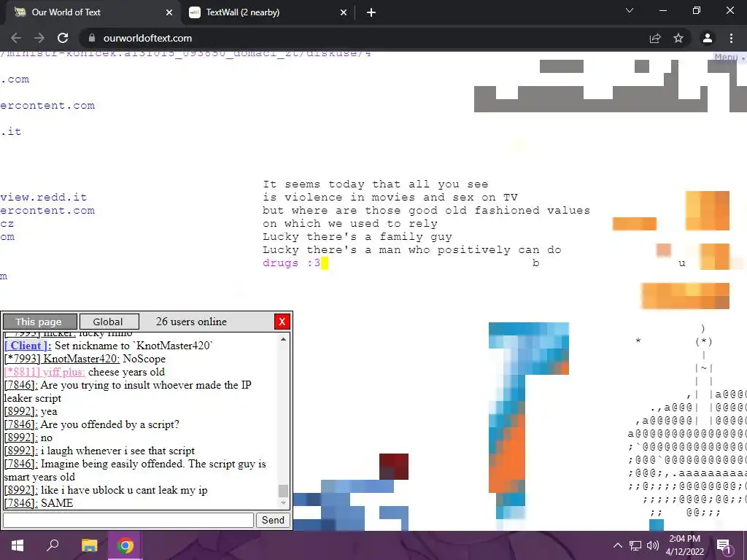Click the [ Client ] link in chat
The image size is (747, 560).
coord(28,346)
